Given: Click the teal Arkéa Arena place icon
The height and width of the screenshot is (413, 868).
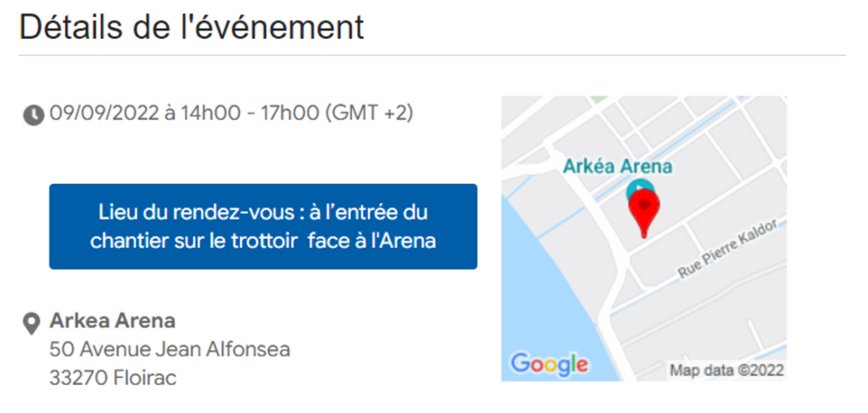Looking at the screenshot, I should (x=636, y=188).
